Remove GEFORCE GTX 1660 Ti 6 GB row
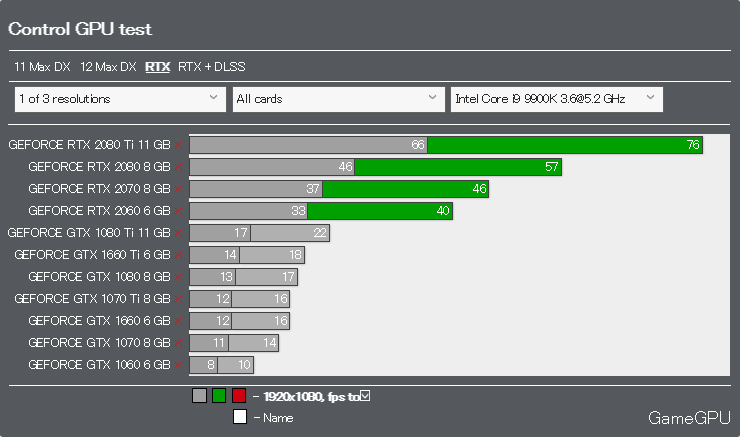 pos(178,255)
